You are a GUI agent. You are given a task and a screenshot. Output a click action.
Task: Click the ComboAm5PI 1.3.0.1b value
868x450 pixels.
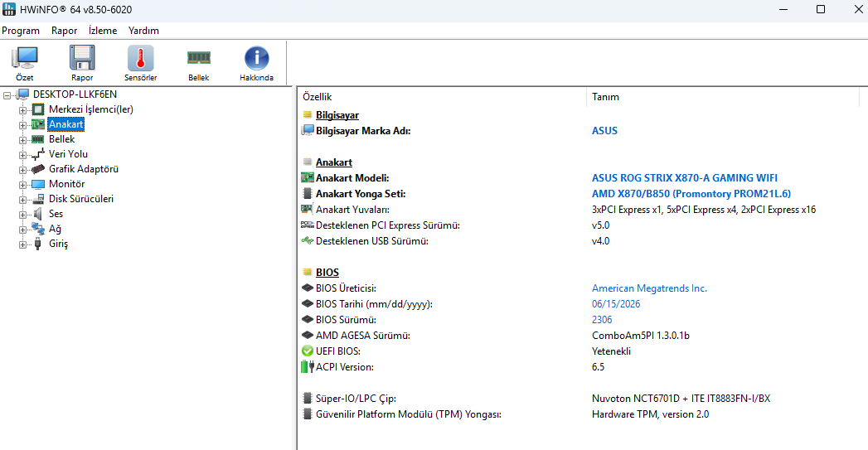coord(641,336)
